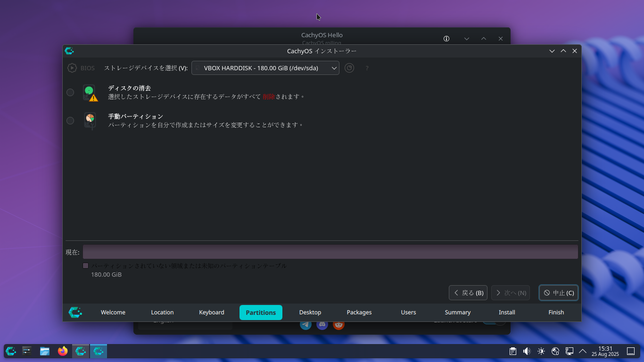Click the BIOS boot mode icon
Screen dimensions: 644x362
(72, 68)
